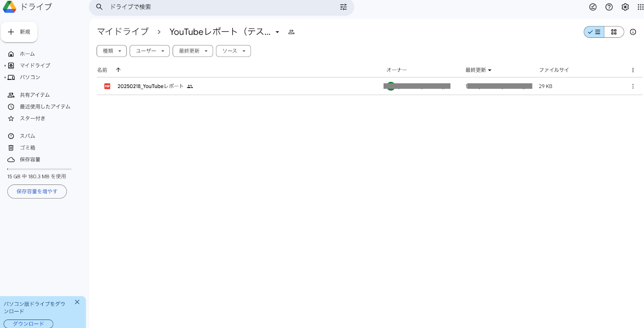Click the 29 KB file size cell
The image size is (644, 328).
point(545,86)
